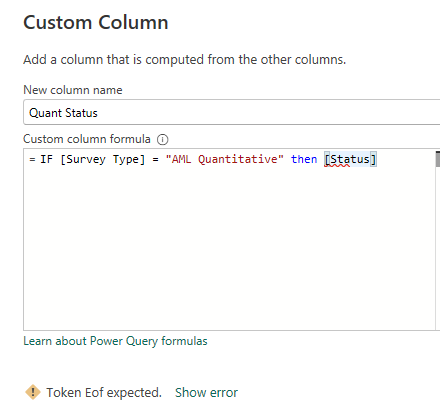This screenshot has width=440, height=413.
Task: Click the "AML Quantitative" string in formula
Action: click(224, 159)
